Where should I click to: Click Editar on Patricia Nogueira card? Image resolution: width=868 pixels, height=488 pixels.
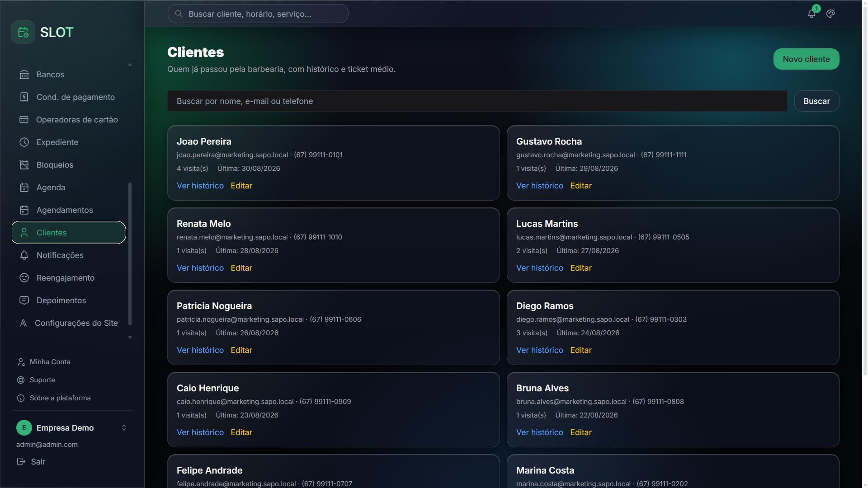(241, 350)
